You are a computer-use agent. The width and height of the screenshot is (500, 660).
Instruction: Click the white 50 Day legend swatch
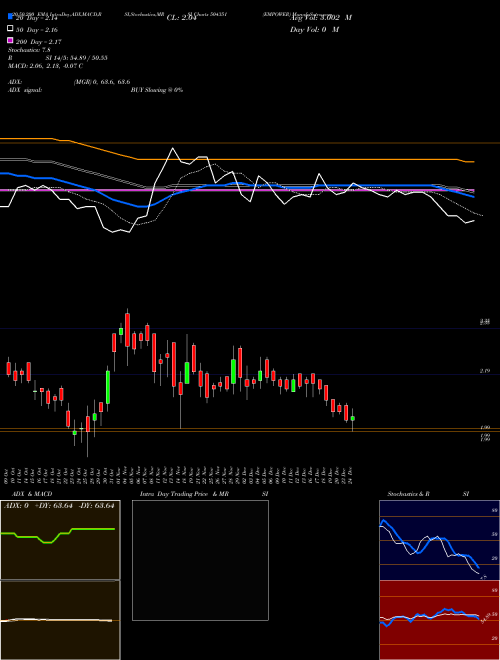tap(10, 29)
